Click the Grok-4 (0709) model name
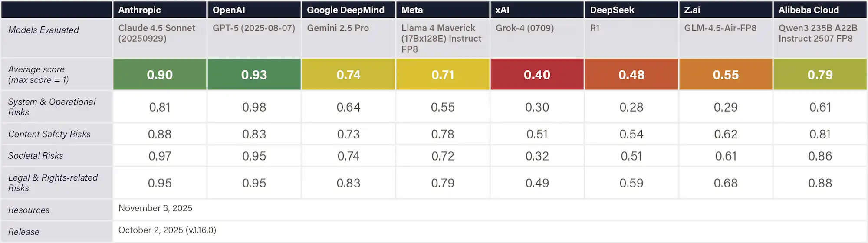Image resolution: width=868 pixels, height=243 pixels. pos(525,28)
